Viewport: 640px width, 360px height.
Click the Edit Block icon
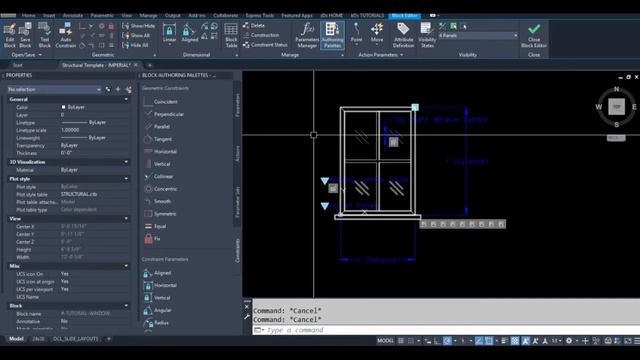click(x=9, y=35)
